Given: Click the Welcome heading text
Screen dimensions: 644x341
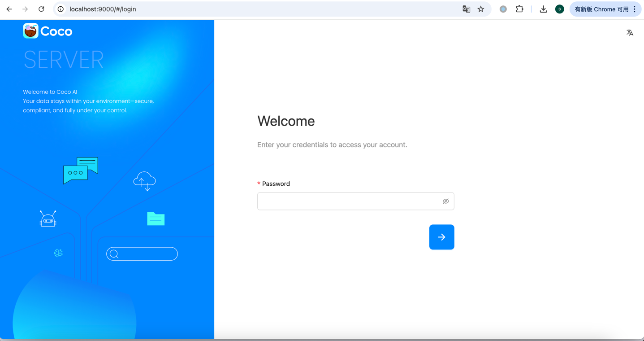Looking at the screenshot, I should click(x=286, y=121).
